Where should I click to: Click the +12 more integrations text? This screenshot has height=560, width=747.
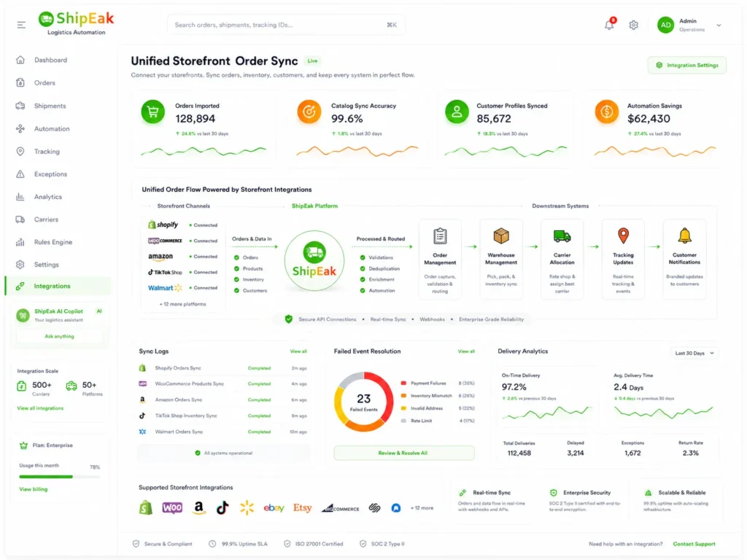(x=422, y=508)
